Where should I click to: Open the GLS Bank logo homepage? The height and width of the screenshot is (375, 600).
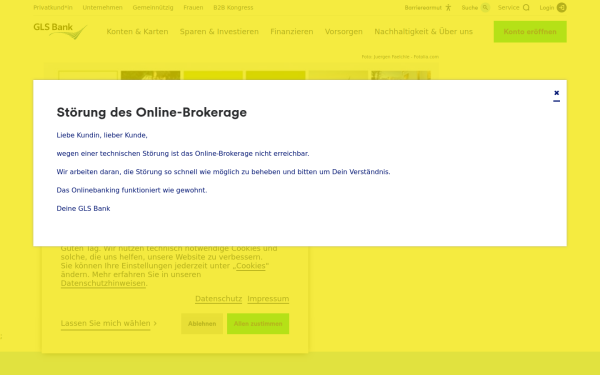(x=60, y=31)
